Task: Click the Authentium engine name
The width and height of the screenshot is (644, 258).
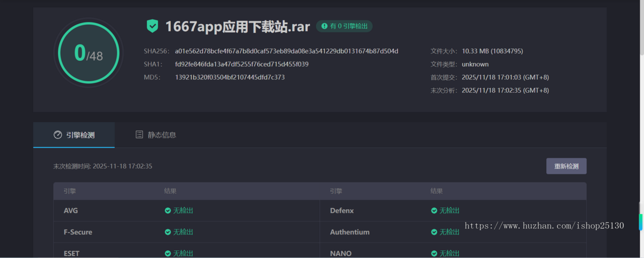Action: pyautogui.click(x=350, y=232)
